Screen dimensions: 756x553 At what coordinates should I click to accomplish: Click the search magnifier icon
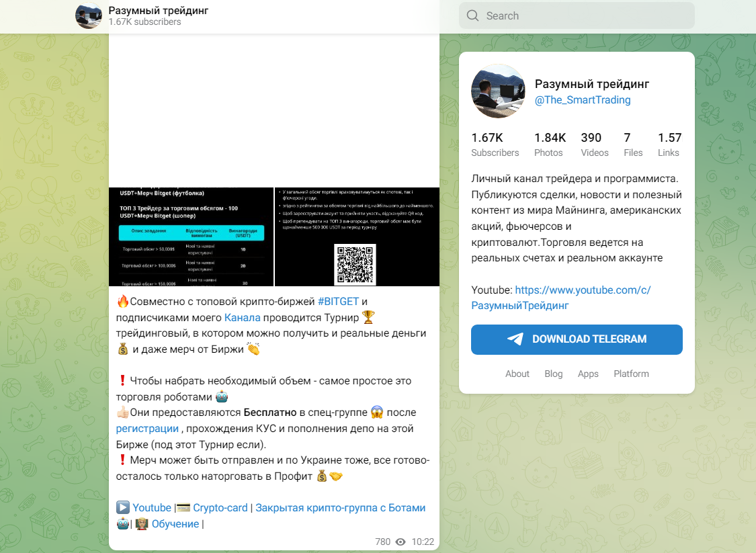(x=472, y=16)
